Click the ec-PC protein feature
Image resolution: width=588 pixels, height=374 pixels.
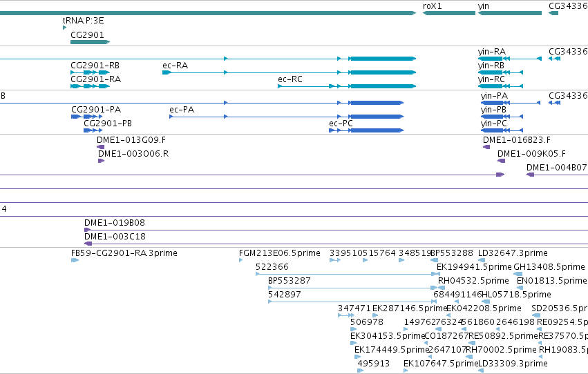366,130
